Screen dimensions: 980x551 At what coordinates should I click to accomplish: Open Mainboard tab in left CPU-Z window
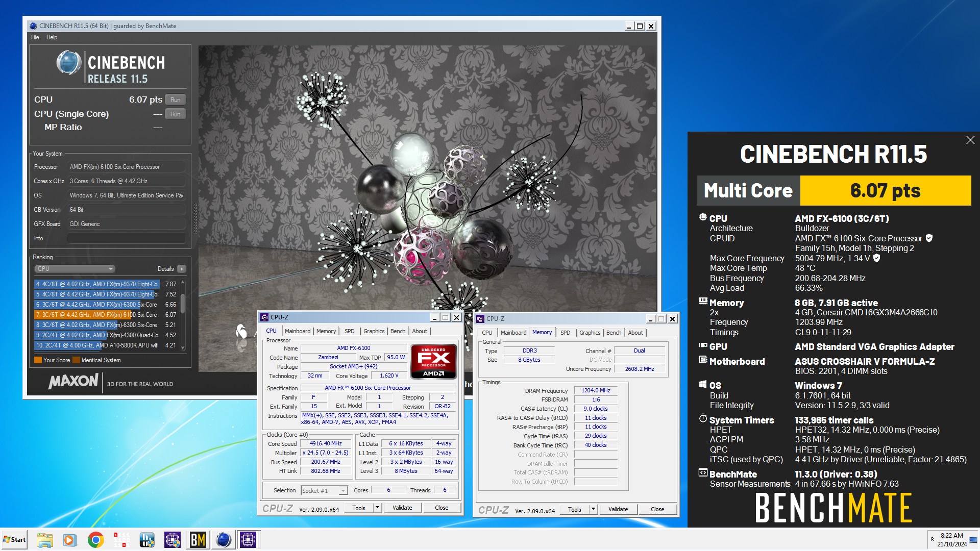pyautogui.click(x=298, y=331)
